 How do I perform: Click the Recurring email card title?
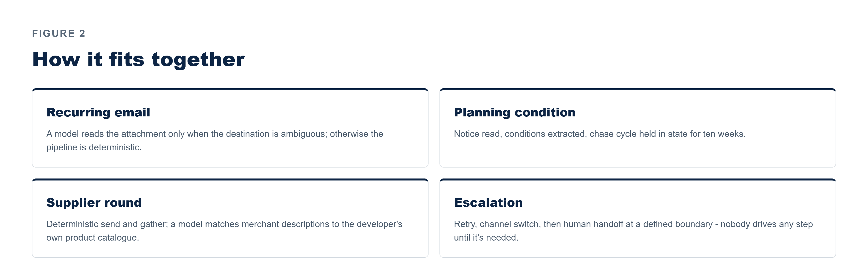point(98,112)
